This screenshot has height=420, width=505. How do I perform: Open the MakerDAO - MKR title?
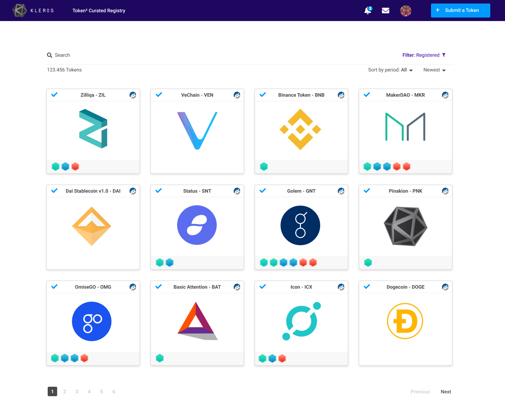point(405,95)
